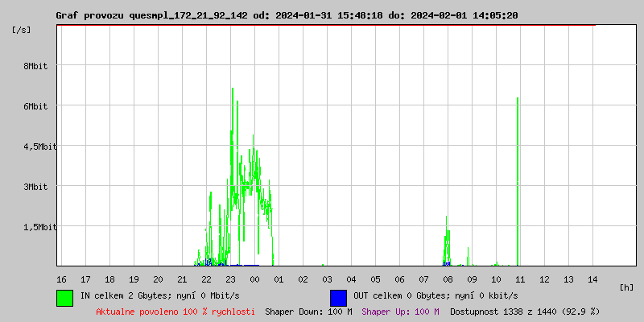644x322 pixels.
Task: Click hour 08 on the x-axis
Action: tap(448, 279)
